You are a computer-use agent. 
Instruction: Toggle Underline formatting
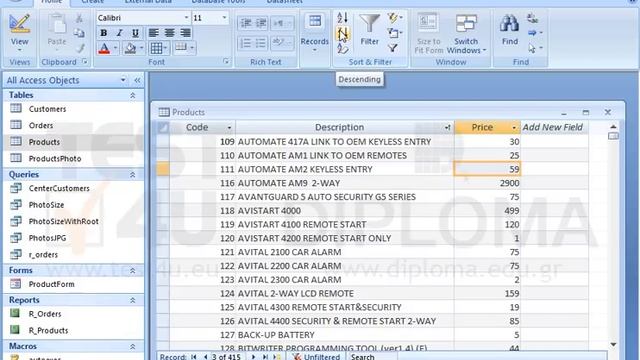point(135,33)
